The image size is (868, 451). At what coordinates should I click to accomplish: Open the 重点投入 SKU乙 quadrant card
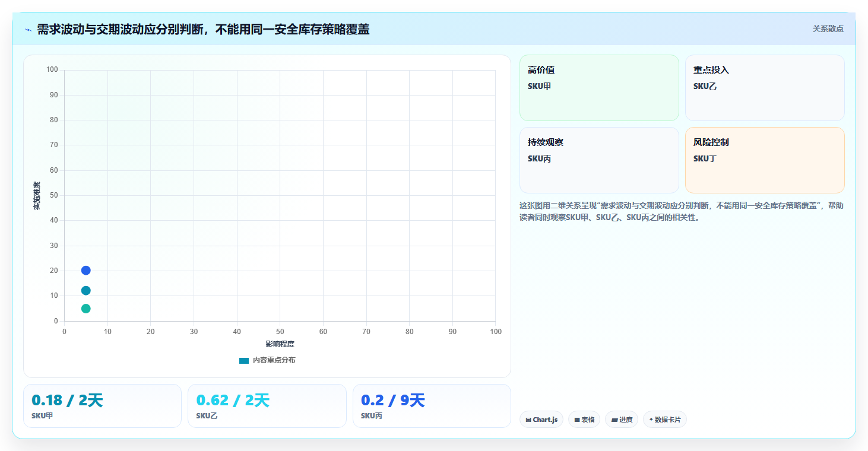[765, 88]
